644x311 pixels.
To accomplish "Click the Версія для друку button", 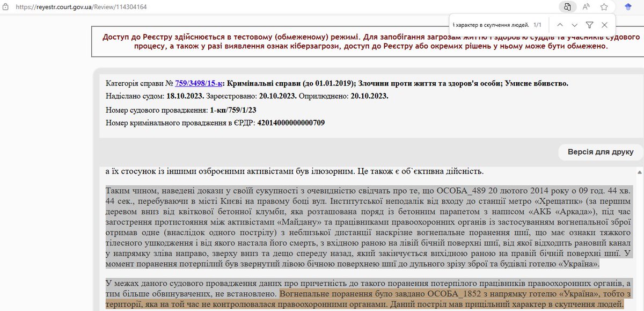I will [x=601, y=152].
